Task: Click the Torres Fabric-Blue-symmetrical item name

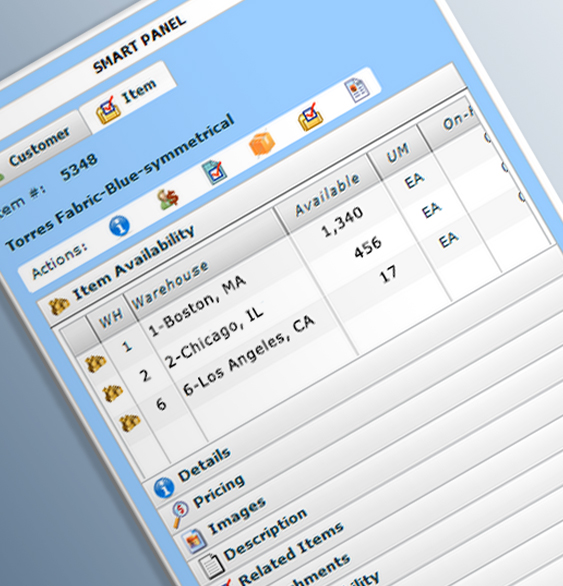Action: pos(120,182)
